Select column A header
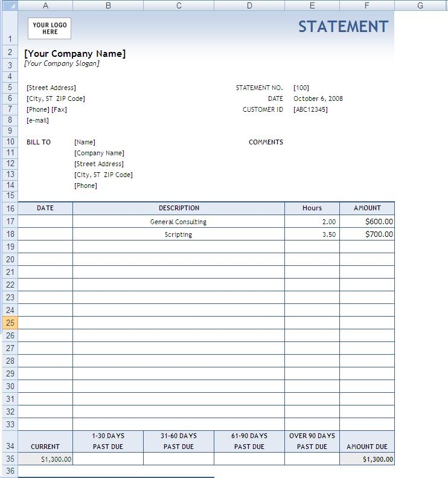This screenshot has width=448, height=478. [45, 5]
